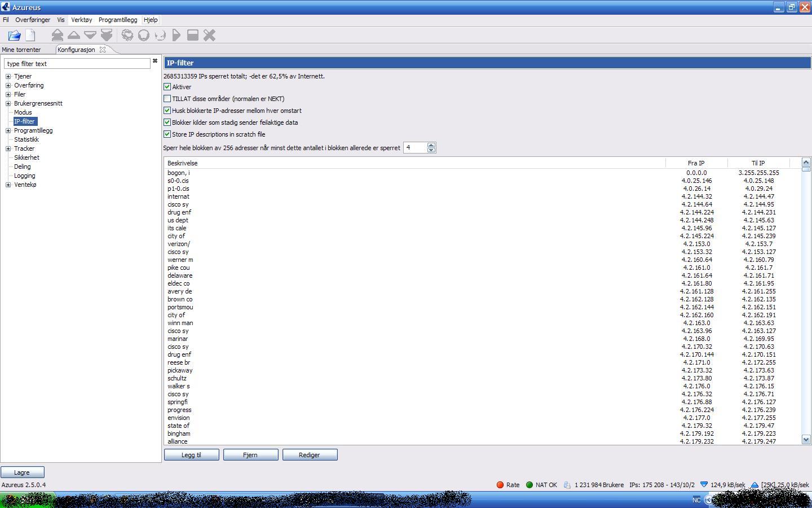
Task: Move selected torrent to top of queue
Action: coord(57,36)
